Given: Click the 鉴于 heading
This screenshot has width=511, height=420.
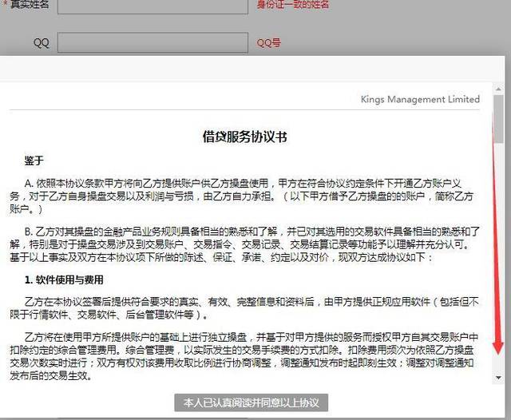Looking at the screenshot, I should coord(34,160).
